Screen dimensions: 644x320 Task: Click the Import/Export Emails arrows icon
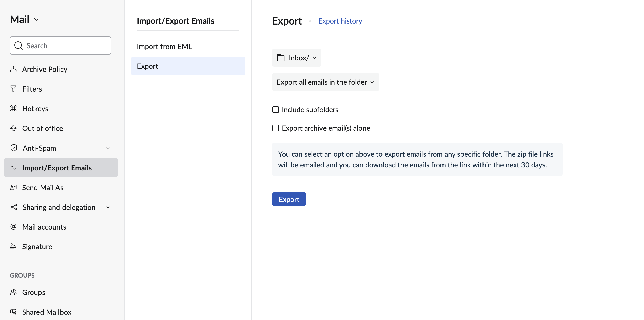coord(14,168)
